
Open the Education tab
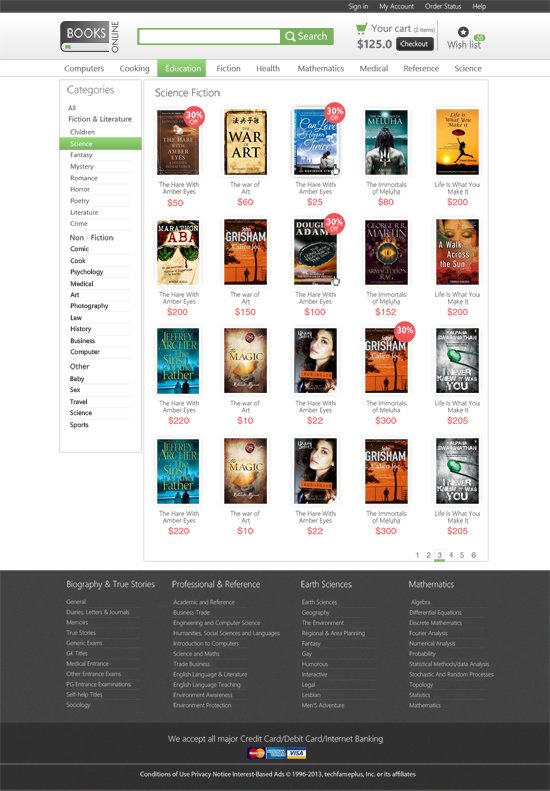point(183,68)
